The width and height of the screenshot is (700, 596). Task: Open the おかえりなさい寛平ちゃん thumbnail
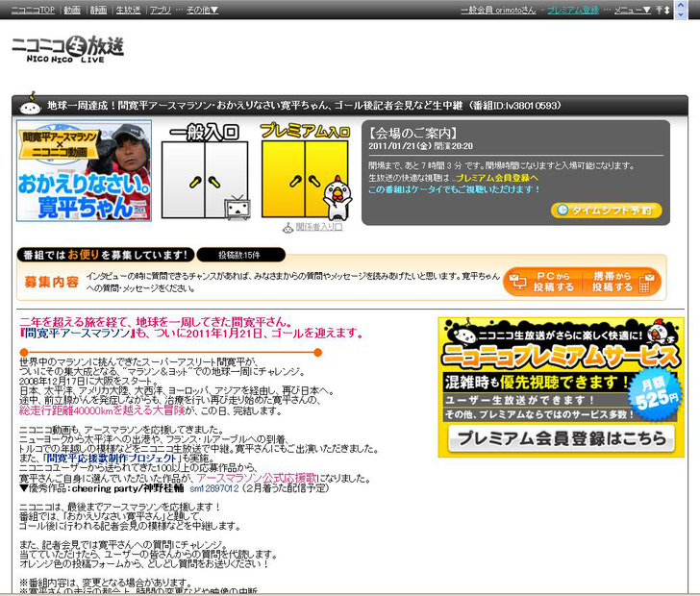[x=84, y=170]
